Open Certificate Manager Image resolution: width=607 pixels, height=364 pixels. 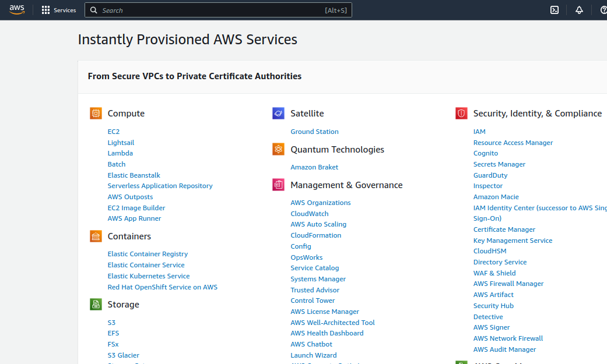(x=504, y=229)
